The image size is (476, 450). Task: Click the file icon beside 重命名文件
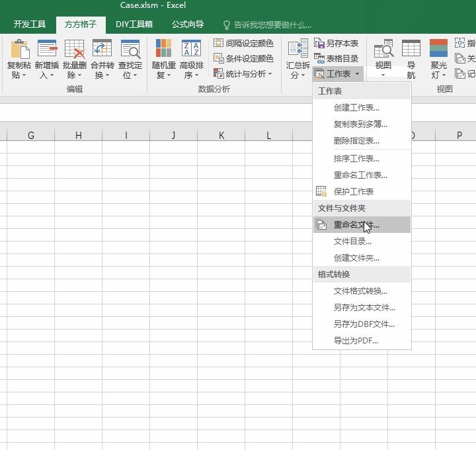point(321,224)
